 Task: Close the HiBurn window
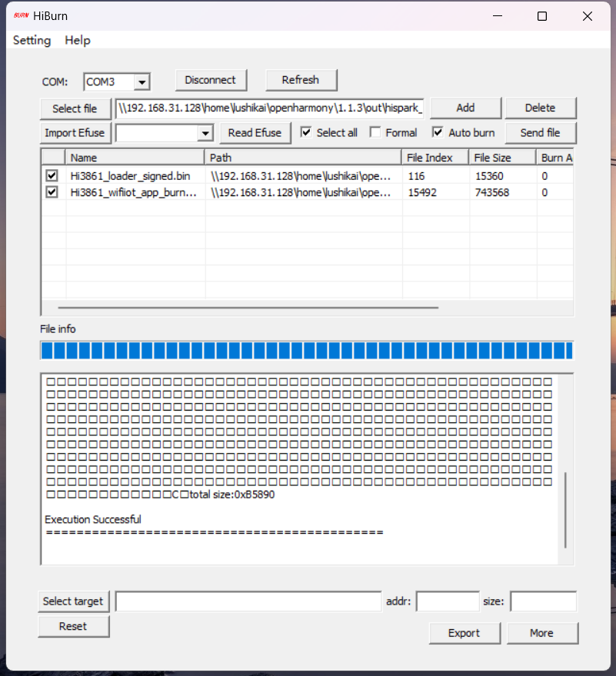point(587,16)
